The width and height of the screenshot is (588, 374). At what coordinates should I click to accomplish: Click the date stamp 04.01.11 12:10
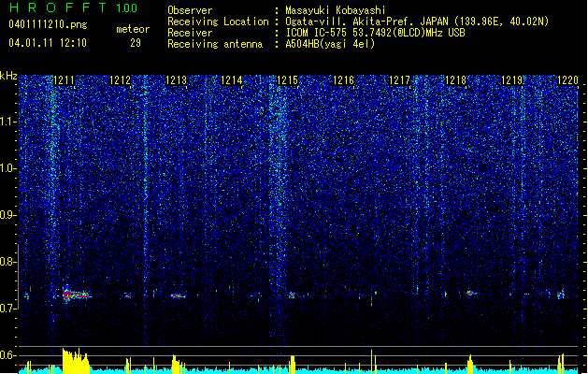(x=48, y=43)
